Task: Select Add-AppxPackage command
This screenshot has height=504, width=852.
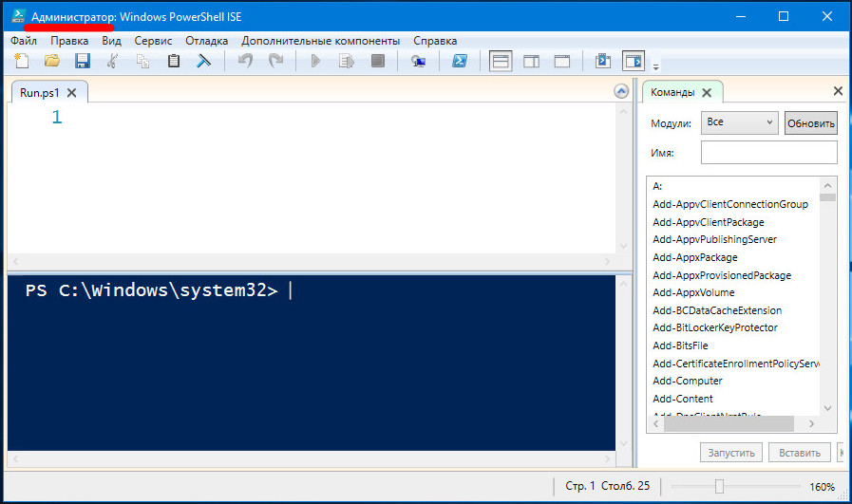Action: pyautogui.click(x=695, y=257)
